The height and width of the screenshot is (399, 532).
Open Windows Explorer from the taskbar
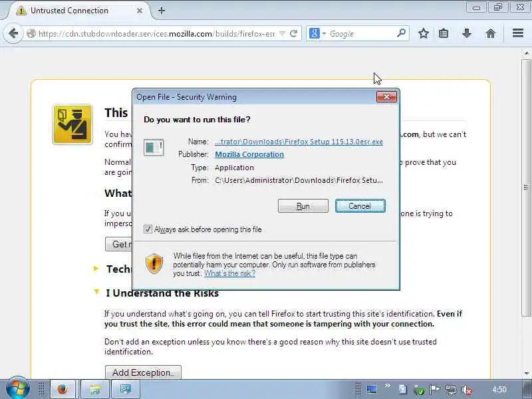click(95, 389)
